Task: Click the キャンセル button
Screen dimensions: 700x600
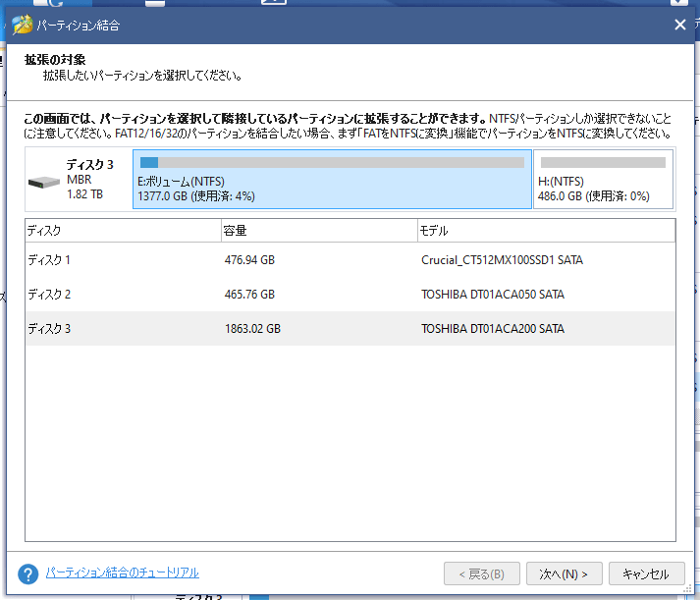Action: (646, 573)
